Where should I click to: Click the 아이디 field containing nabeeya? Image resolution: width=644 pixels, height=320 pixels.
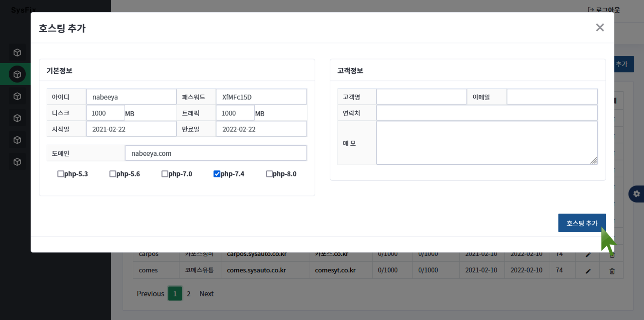131,97
